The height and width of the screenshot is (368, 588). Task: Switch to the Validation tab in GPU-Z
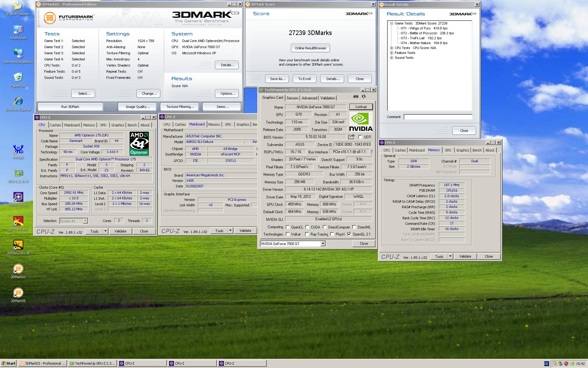(x=328, y=98)
